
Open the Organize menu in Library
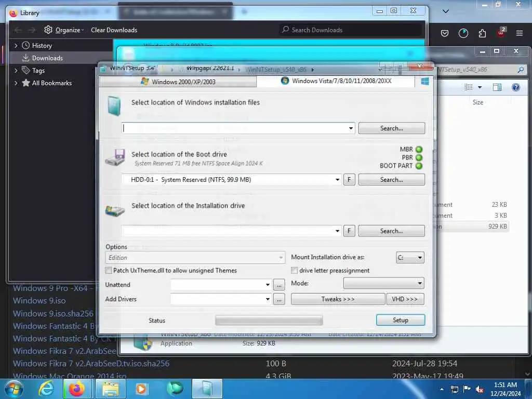click(x=64, y=30)
